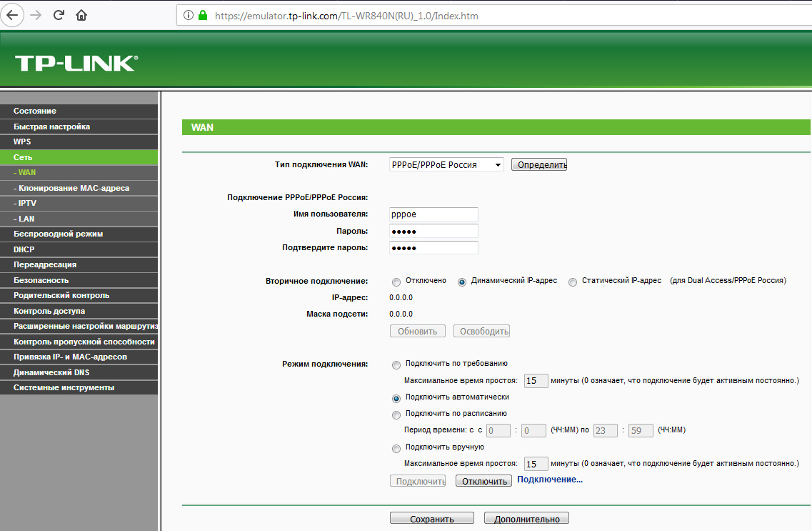Click the schedule start hour field
Viewport: 812px width, 531px height.
(498, 430)
